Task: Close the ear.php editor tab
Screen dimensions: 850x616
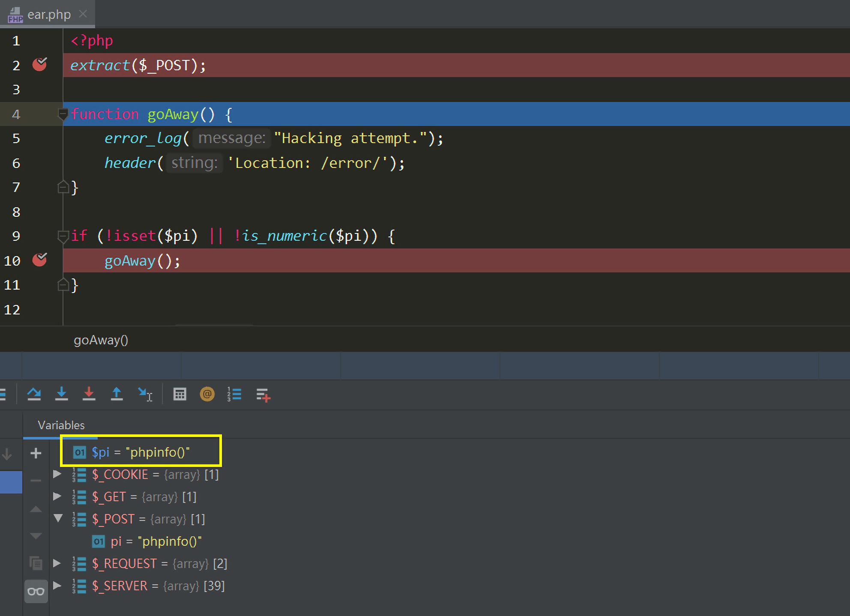Action: point(83,14)
